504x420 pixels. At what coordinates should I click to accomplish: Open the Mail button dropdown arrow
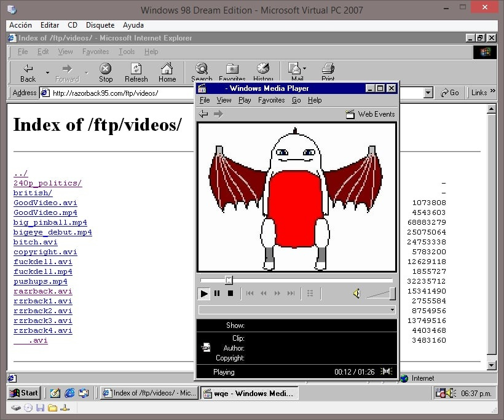tap(304, 68)
